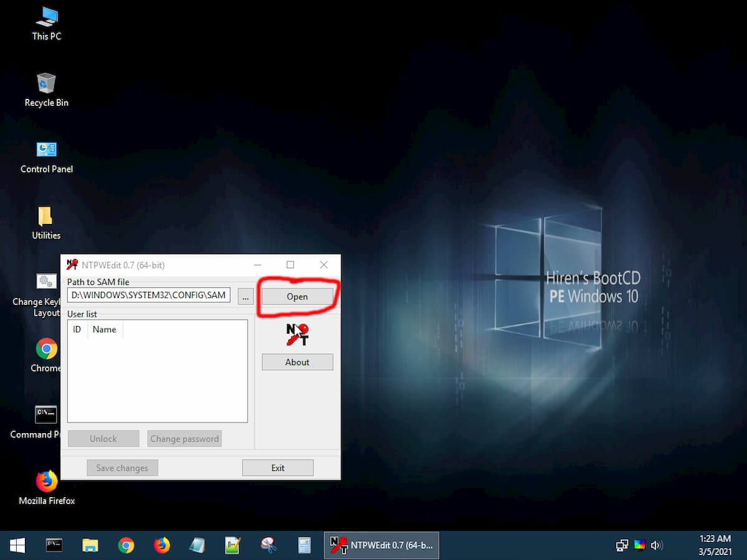Close the NTPWEdit window
The height and width of the screenshot is (560, 747).
tap(324, 264)
